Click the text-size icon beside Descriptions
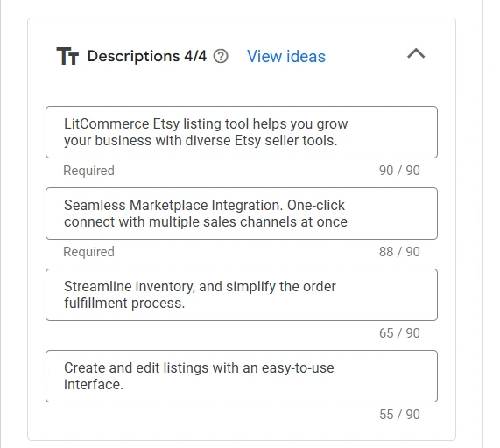500x448 pixels. (67, 56)
